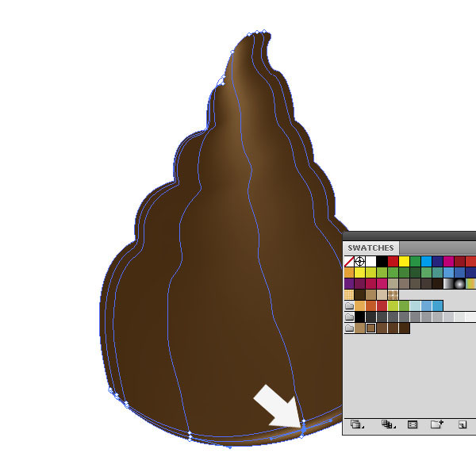476x476 pixels.
Task: Select the darkest brown swatch in brown group
Action: 404,328
